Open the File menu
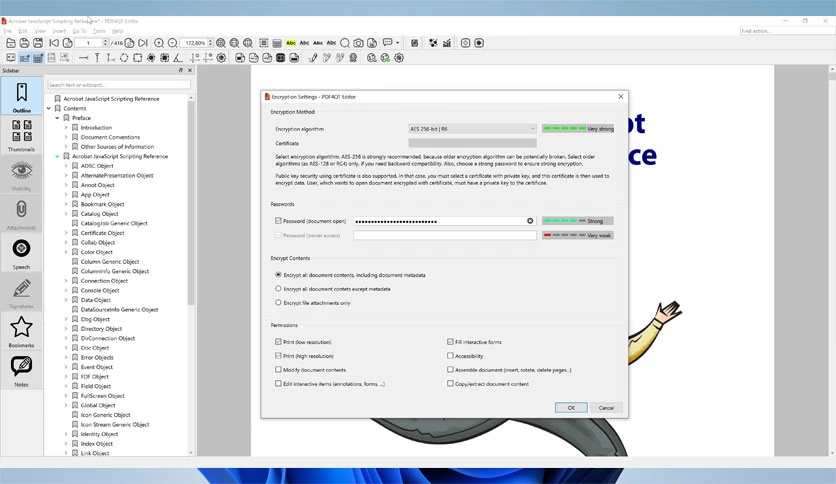836x484 pixels. 7,31
